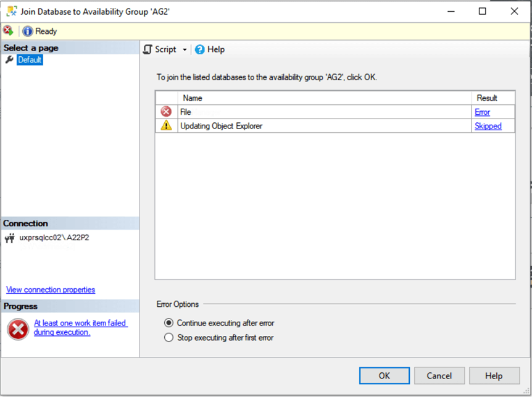Click the Result column header
532x397 pixels.
(493, 98)
